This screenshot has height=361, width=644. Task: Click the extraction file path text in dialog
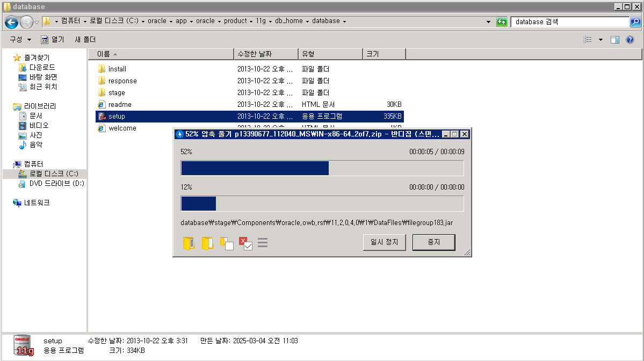pos(317,222)
